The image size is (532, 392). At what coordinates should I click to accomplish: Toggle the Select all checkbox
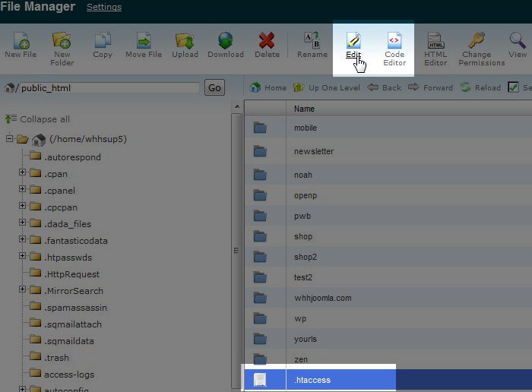point(513,87)
